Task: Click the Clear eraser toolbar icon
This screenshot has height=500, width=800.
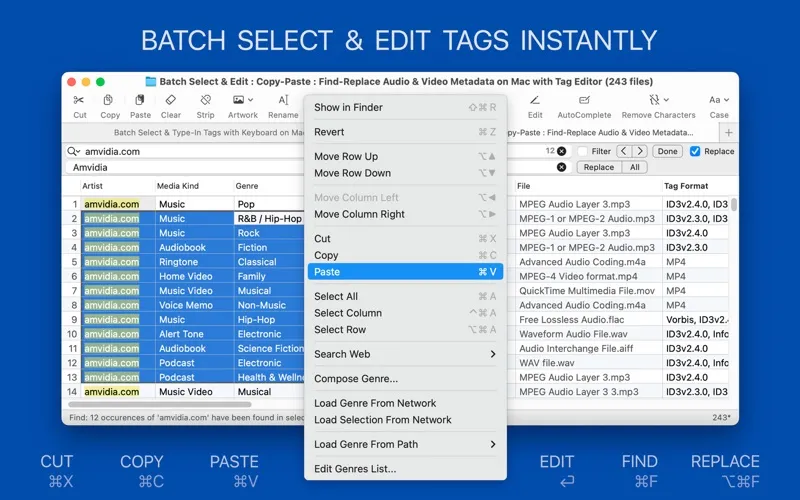Action: pos(170,100)
